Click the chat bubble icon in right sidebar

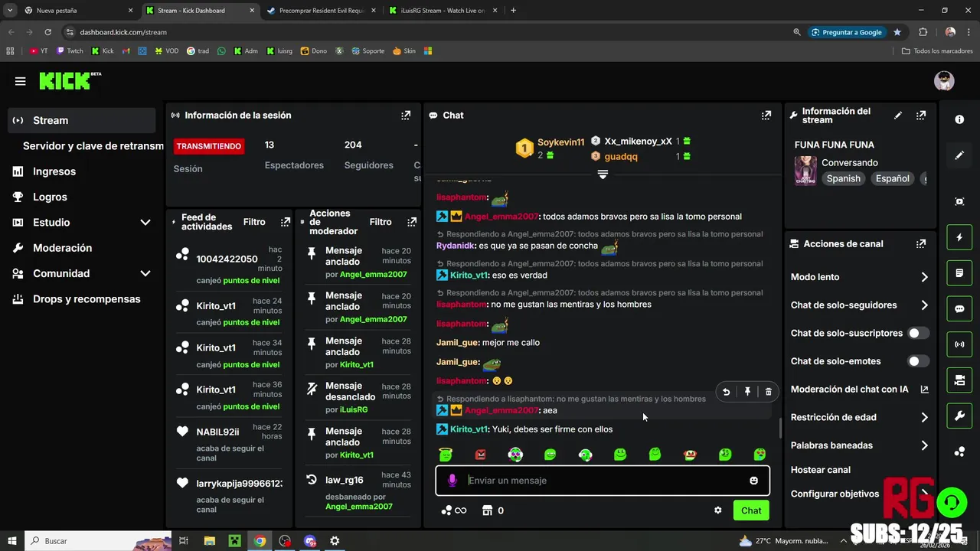point(959,309)
